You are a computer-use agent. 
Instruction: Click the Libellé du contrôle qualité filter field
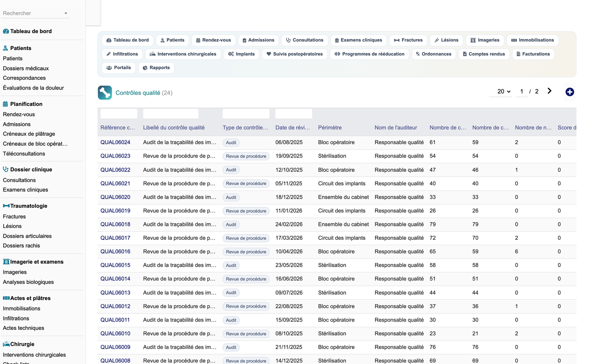[x=171, y=114]
